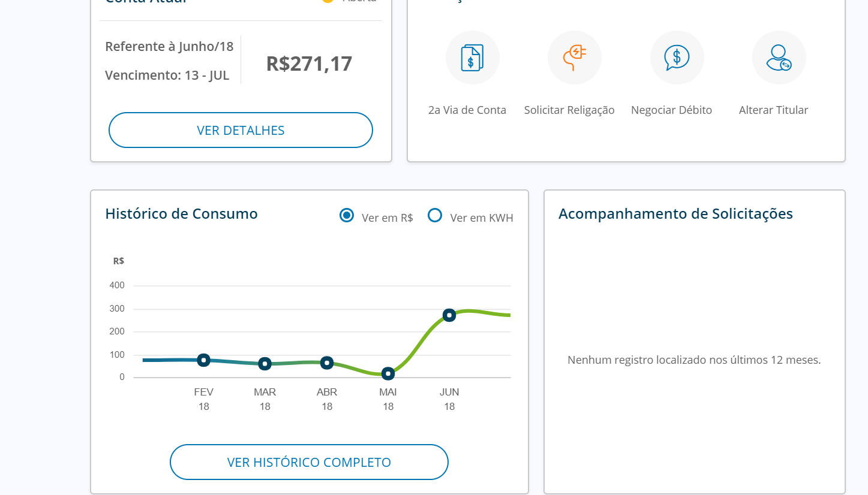Click the VER DETALHES button
Image resolution: width=868 pixels, height=495 pixels.
click(241, 130)
